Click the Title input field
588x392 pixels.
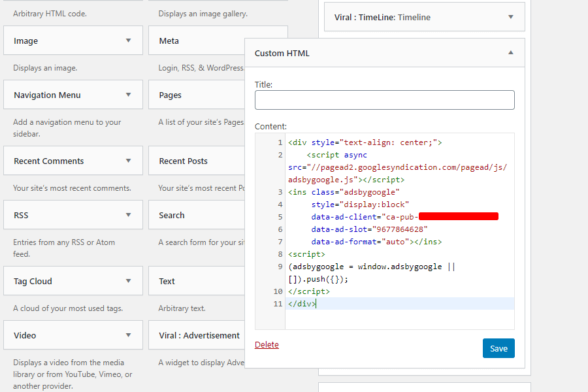385,100
